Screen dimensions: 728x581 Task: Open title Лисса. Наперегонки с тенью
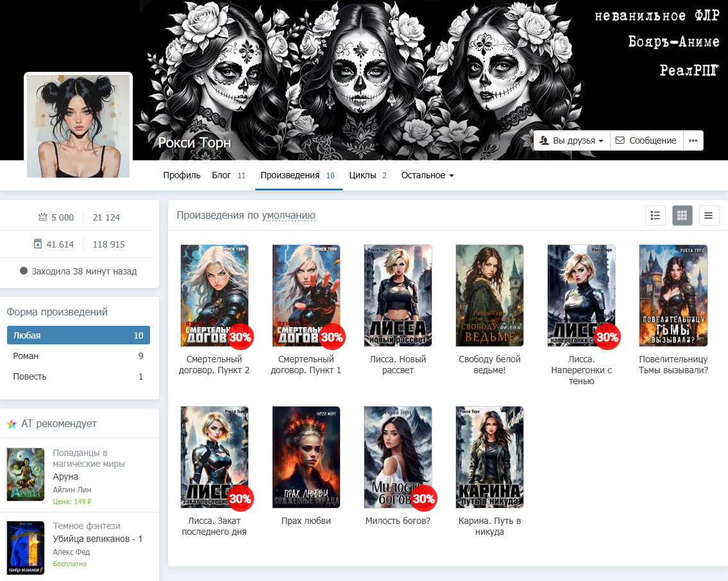[581, 370]
